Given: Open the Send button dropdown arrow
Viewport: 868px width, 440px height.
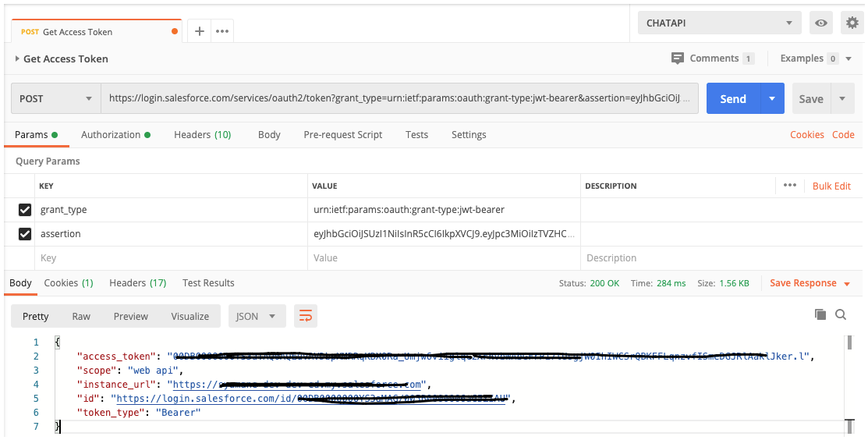Looking at the screenshot, I should coord(772,98).
